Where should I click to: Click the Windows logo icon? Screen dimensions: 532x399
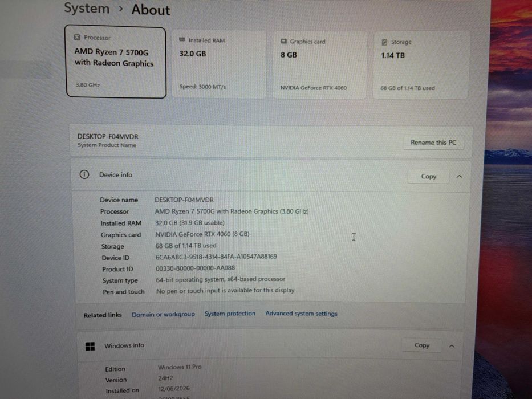(x=90, y=346)
